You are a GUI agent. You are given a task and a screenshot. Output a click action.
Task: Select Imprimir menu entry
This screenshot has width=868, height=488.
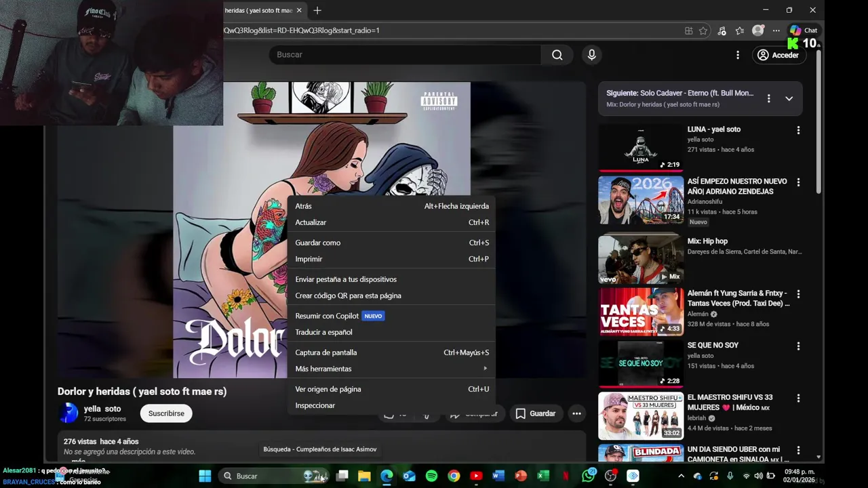[391, 259]
